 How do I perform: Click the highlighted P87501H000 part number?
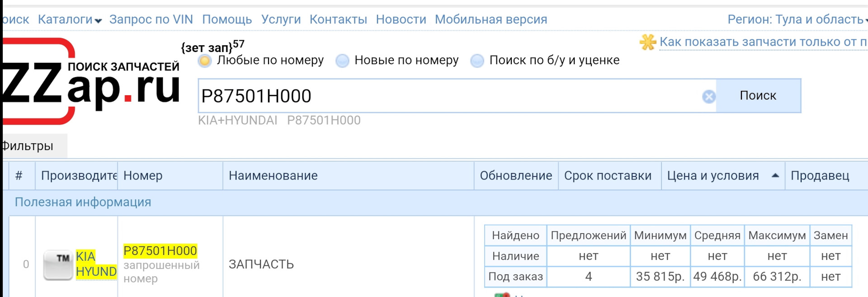[160, 251]
